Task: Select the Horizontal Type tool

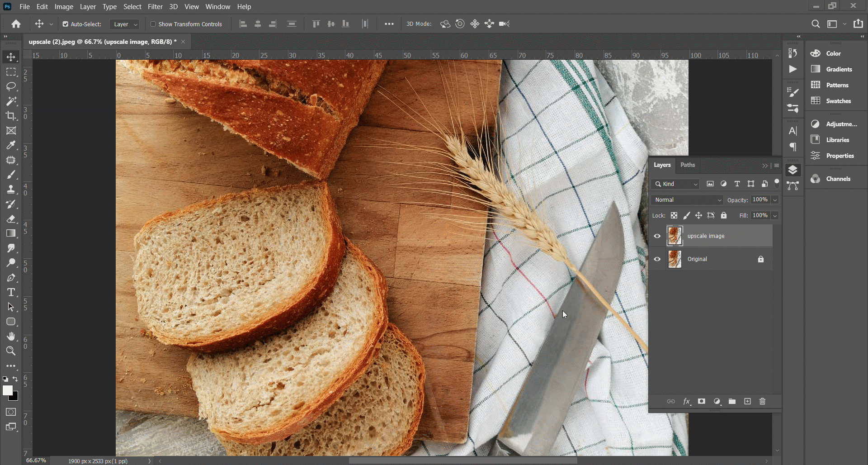Action: tap(11, 292)
